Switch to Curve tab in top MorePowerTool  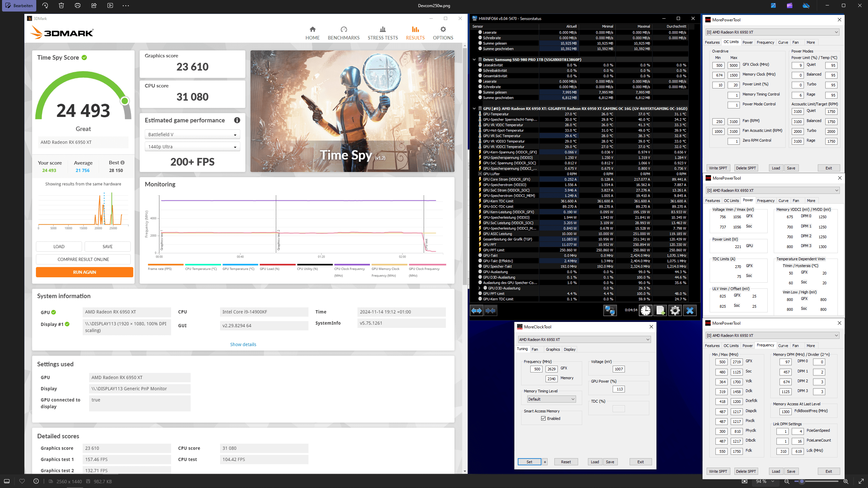783,42
